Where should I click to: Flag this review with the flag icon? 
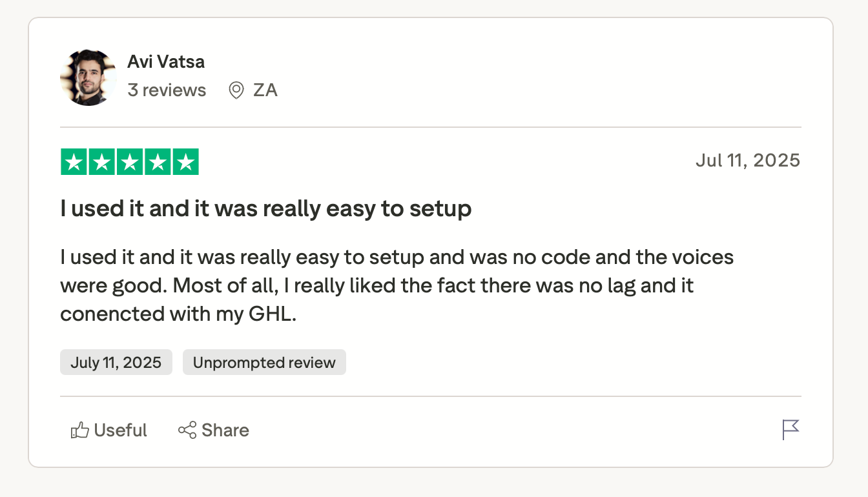[790, 430]
